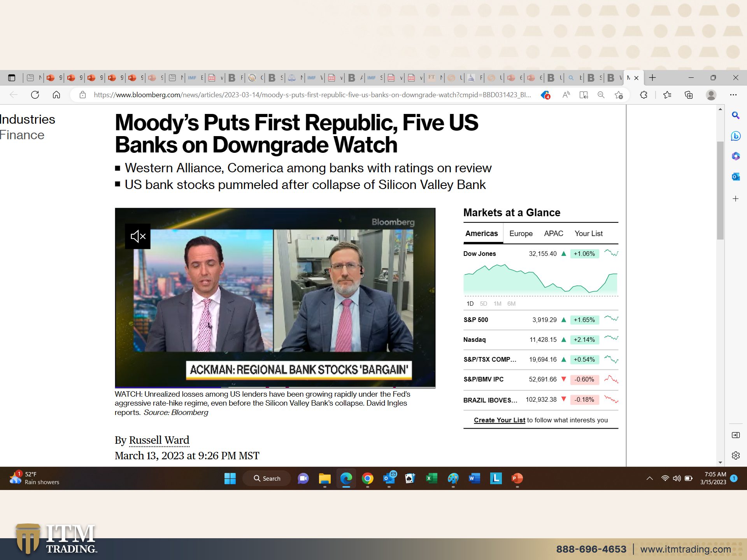747x560 pixels.
Task: Open Outlook in Edge sidebar
Action: coord(735,177)
